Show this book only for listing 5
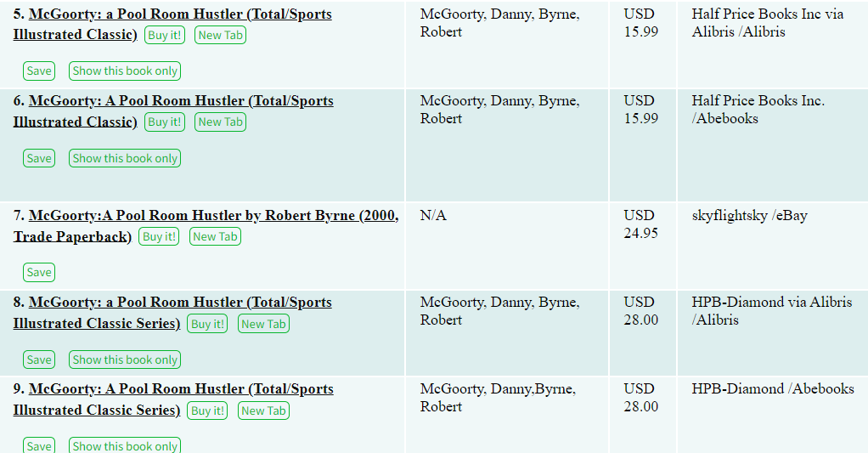 pos(125,71)
